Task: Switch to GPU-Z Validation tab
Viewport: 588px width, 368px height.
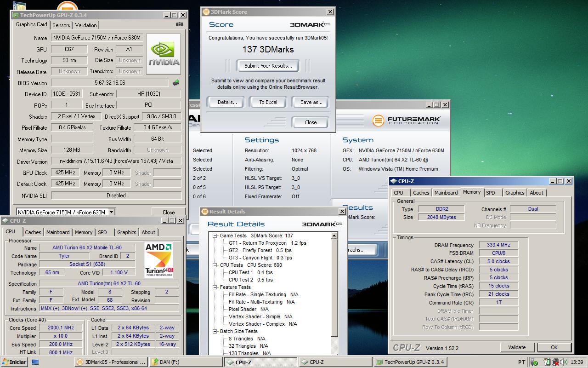Action: pyautogui.click(x=86, y=25)
